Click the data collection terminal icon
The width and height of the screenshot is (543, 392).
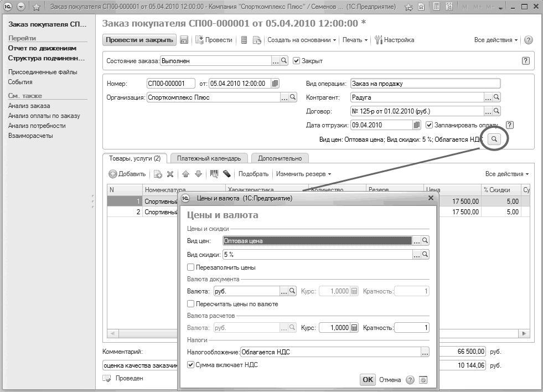(x=226, y=174)
